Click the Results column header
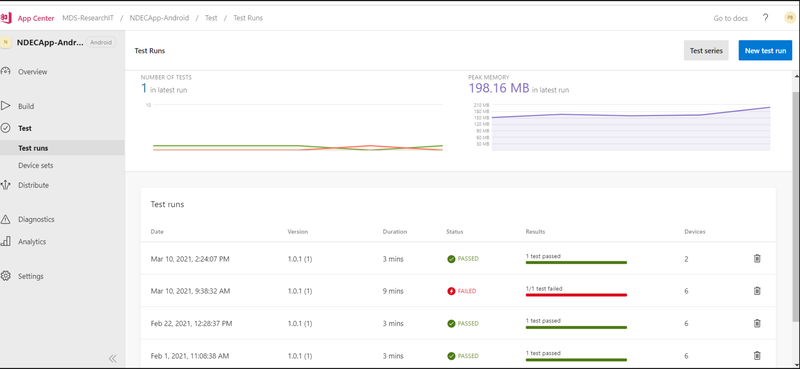The height and width of the screenshot is (369, 800). pyautogui.click(x=535, y=232)
